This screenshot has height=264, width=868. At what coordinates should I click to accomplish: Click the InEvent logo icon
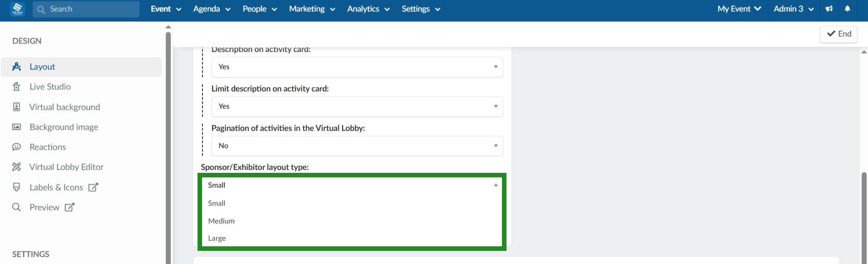point(17,9)
